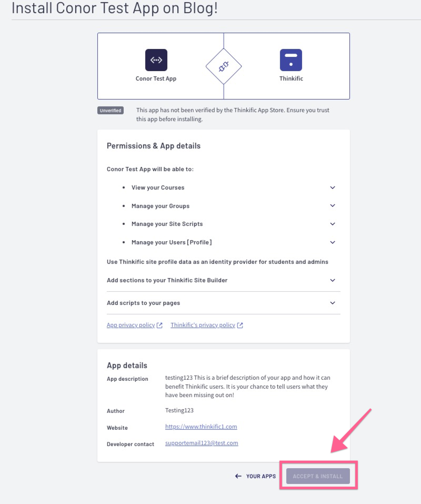This screenshot has width=421, height=504.
Task: Click external link icon beside Thinkific's privacy policy
Action: pos(240,325)
